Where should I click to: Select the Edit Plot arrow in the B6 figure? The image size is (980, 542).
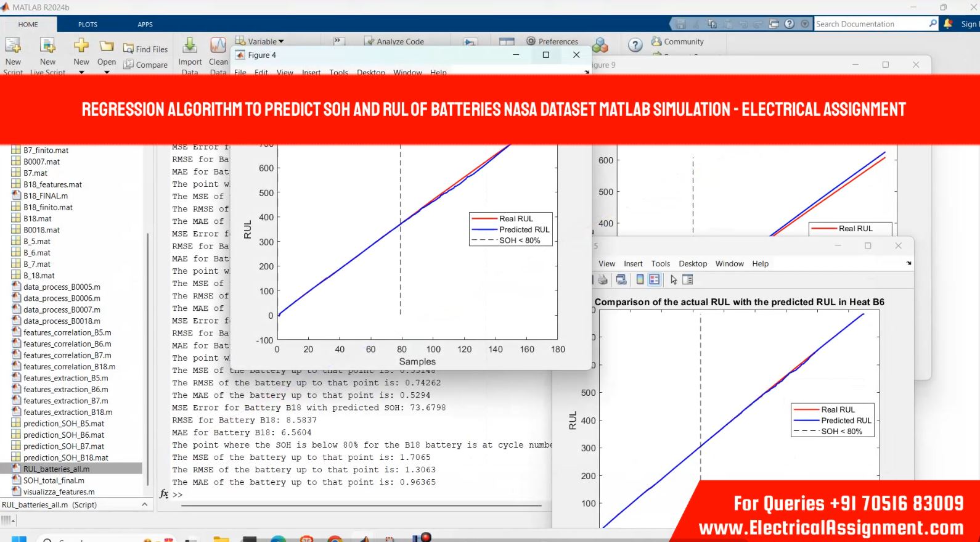point(674,279)
